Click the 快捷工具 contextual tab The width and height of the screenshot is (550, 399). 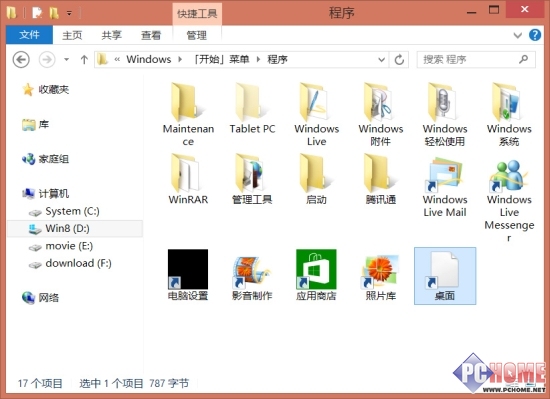[197, 14]
